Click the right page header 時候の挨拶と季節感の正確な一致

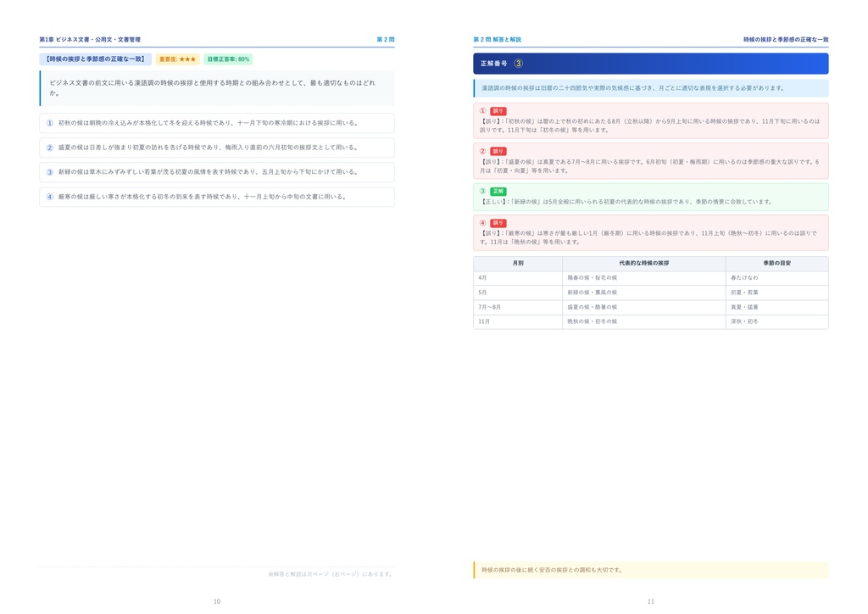786,39
